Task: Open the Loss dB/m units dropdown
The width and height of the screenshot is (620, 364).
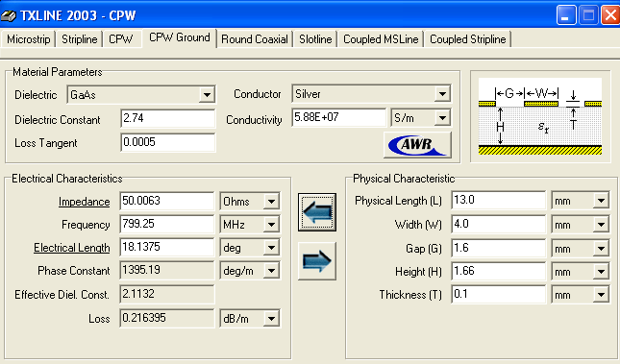Action: [x=271, y=319]
